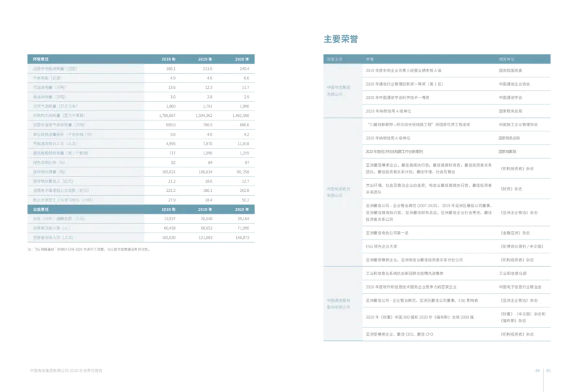Image resolution: width=578 pixels, height=392 pixels.
Task: Select the 中国电信集团有限公司 cell
Action: point(340,90)
